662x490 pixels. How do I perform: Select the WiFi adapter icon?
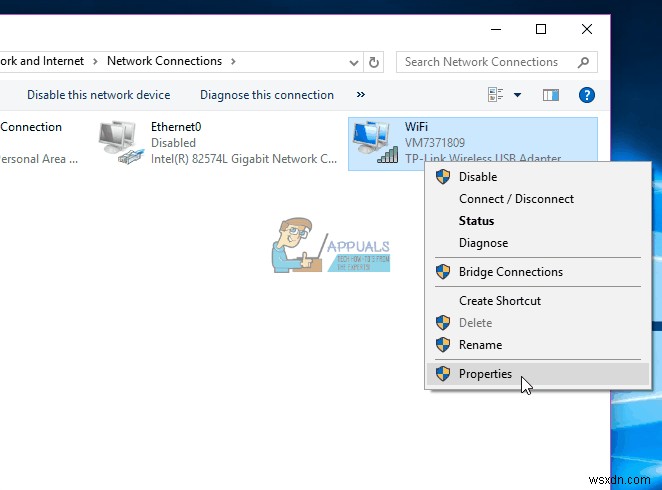(375, 143)
